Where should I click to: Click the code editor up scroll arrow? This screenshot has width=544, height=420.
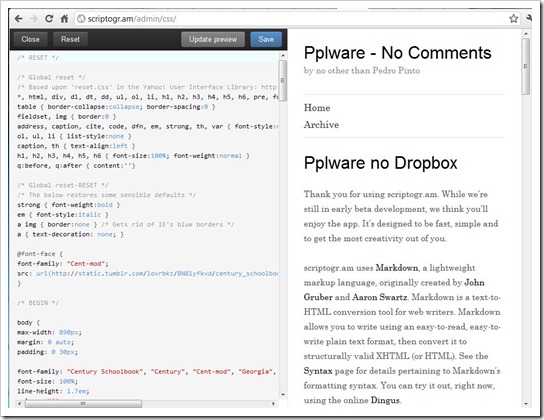point(283,55)
